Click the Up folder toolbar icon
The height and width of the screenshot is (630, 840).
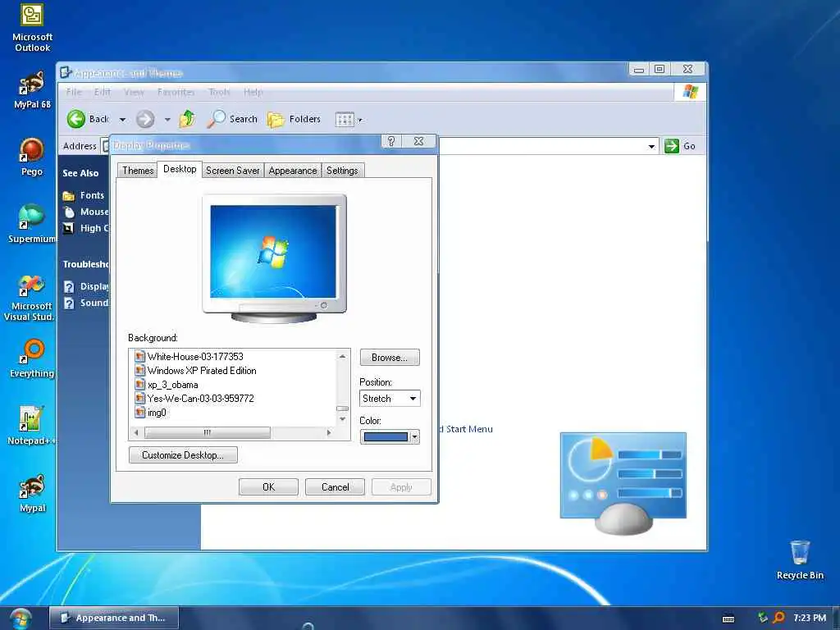(188, 119)
